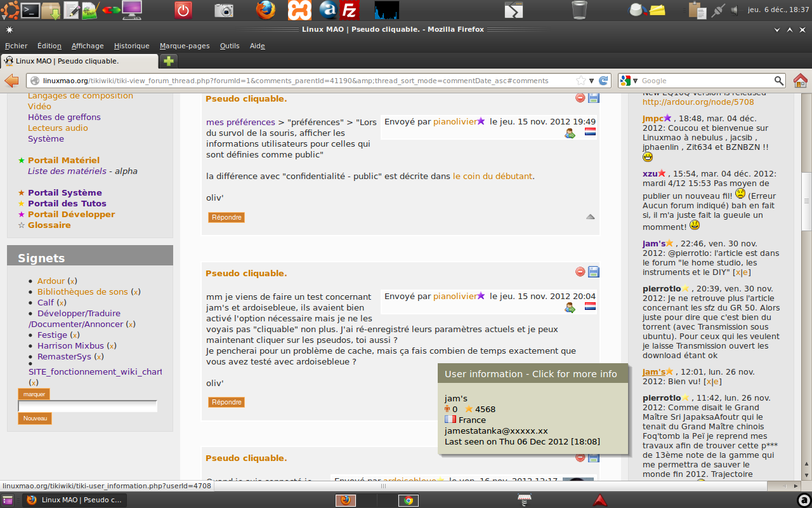
Task: Click the flag icon on the 19:49 post
Action: (x=590, y=132)
